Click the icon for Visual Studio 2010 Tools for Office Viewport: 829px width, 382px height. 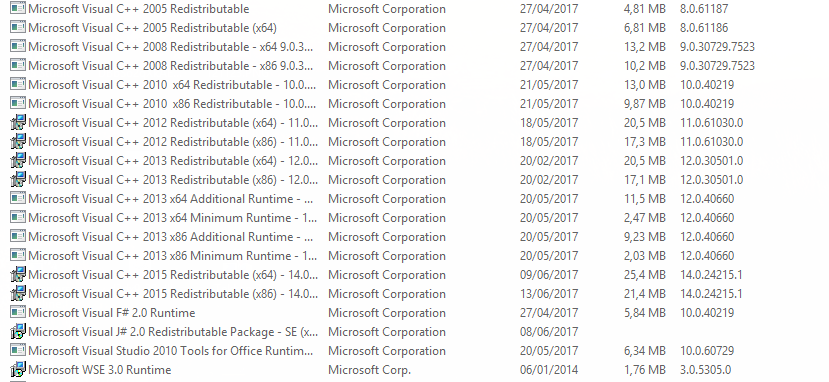(18, 350)
